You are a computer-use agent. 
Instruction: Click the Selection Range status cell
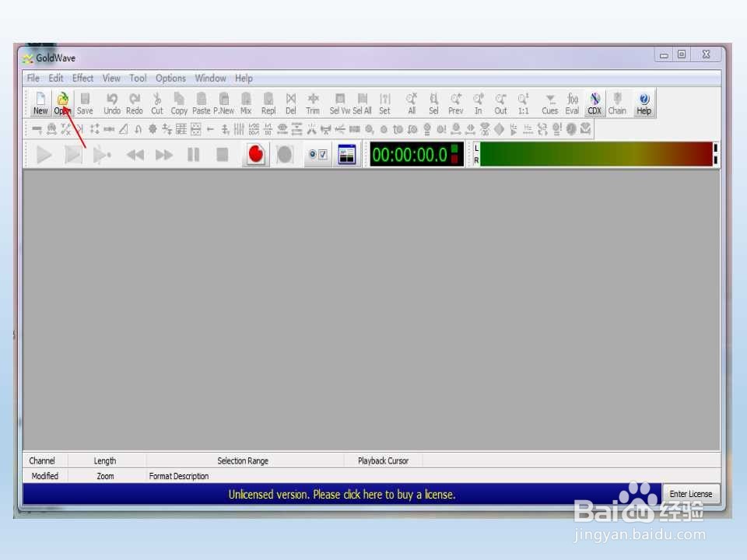[x=245, y=460]
